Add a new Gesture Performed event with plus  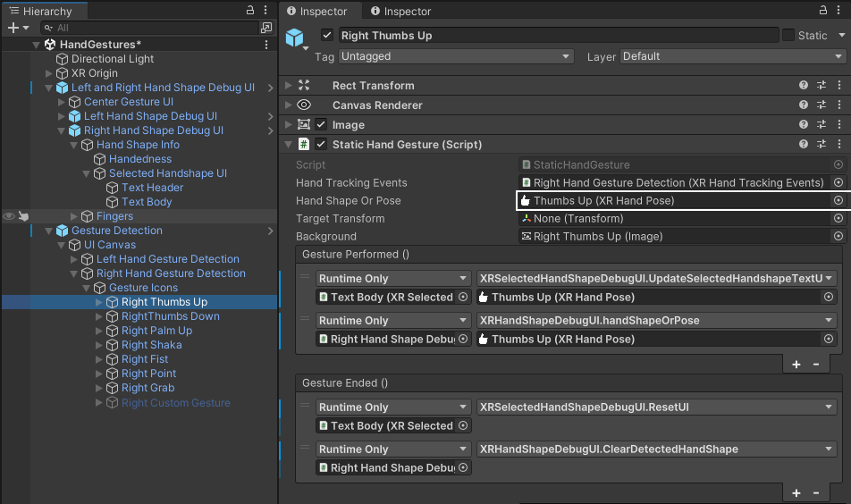point(796,364)
